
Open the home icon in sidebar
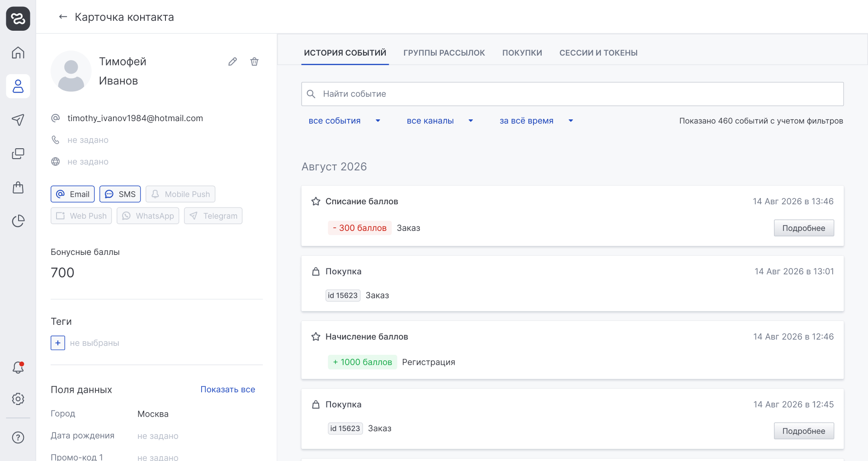pyautogui.click(x=18, y=52)
